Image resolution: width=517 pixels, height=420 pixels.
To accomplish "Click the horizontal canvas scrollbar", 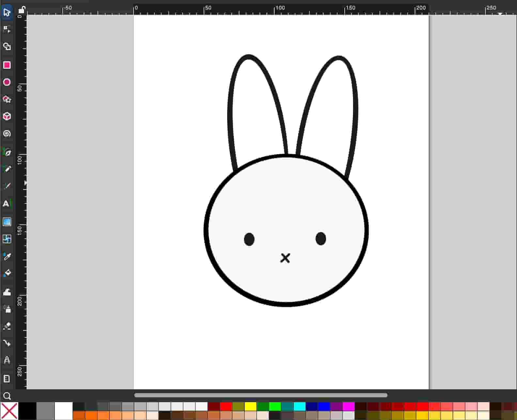I will [260, 395].
